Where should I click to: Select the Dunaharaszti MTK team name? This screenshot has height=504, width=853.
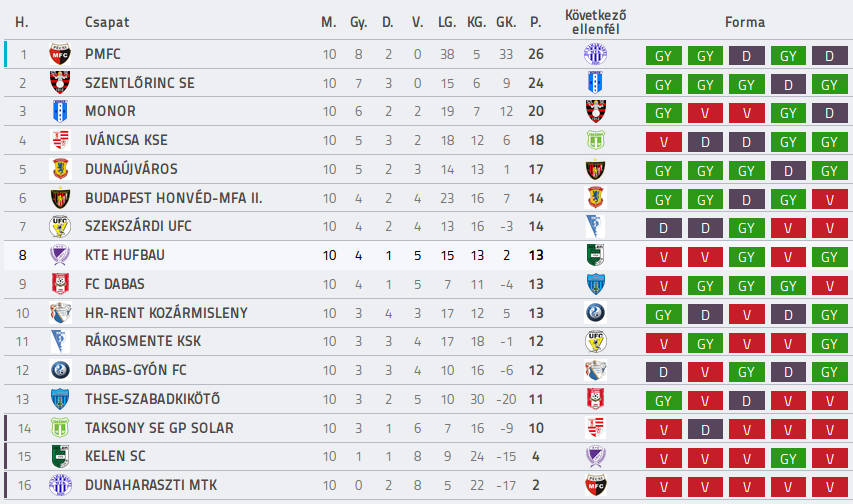click(151, 485)
